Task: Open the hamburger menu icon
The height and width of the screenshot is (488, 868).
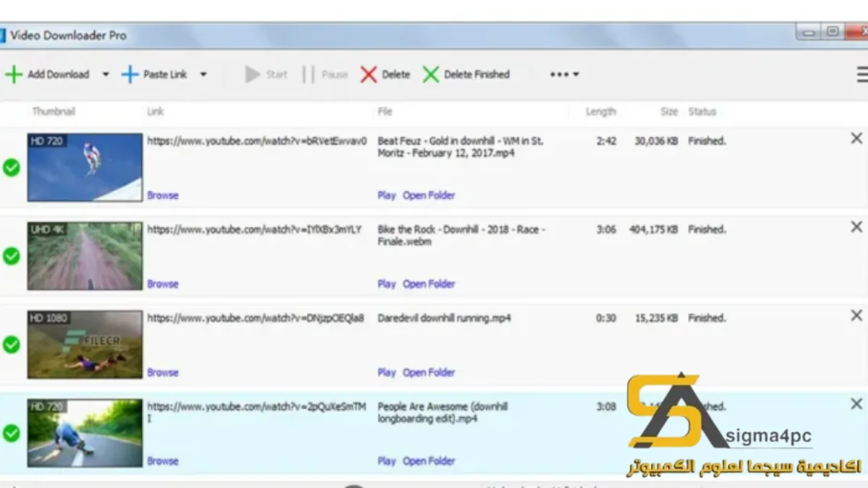Action: (x=862, y=74)
